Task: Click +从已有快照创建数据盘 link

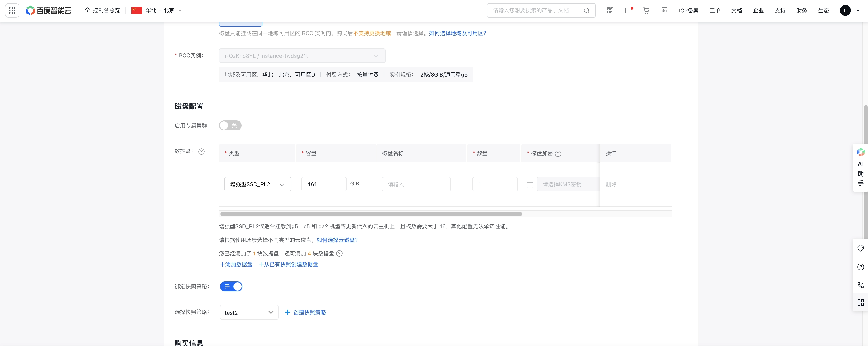Action: point(288,264)
